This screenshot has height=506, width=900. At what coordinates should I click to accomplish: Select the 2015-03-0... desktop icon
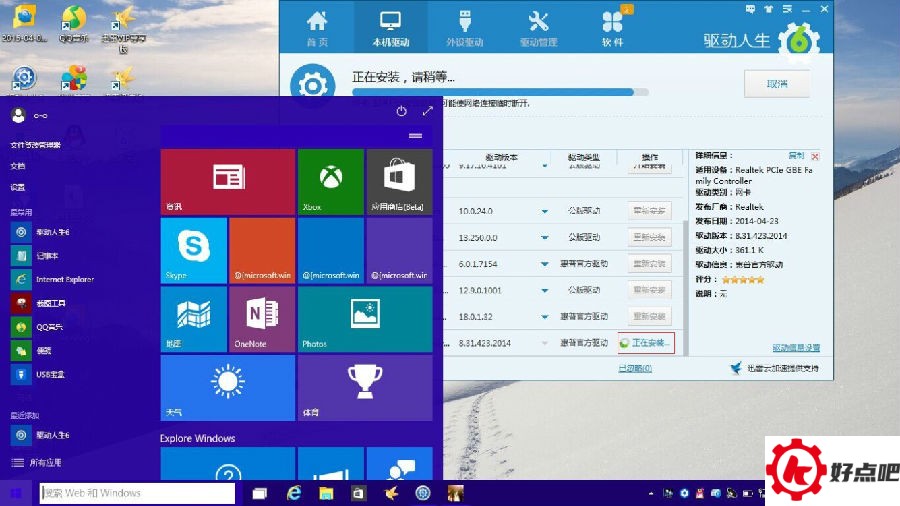pyautogui.click(x=24, y=24)
